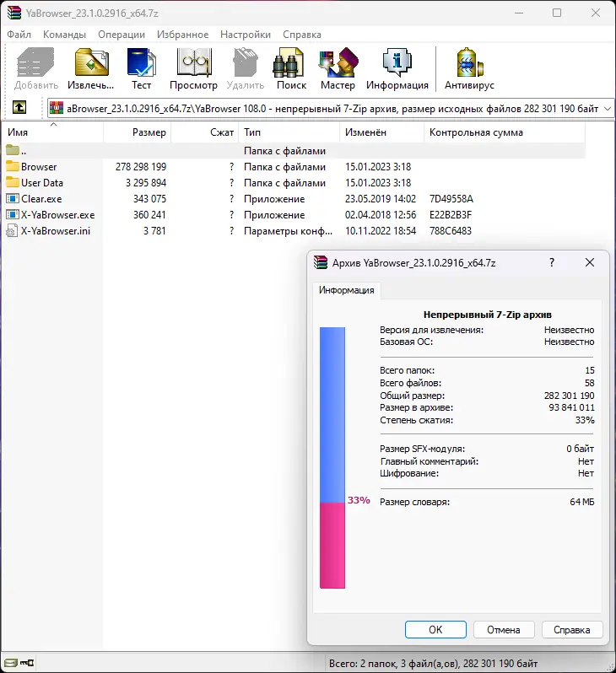The width and height of the screenshot is (616, 673).
Task: Open the Настройки menu
Action: (x=246, y=35)
